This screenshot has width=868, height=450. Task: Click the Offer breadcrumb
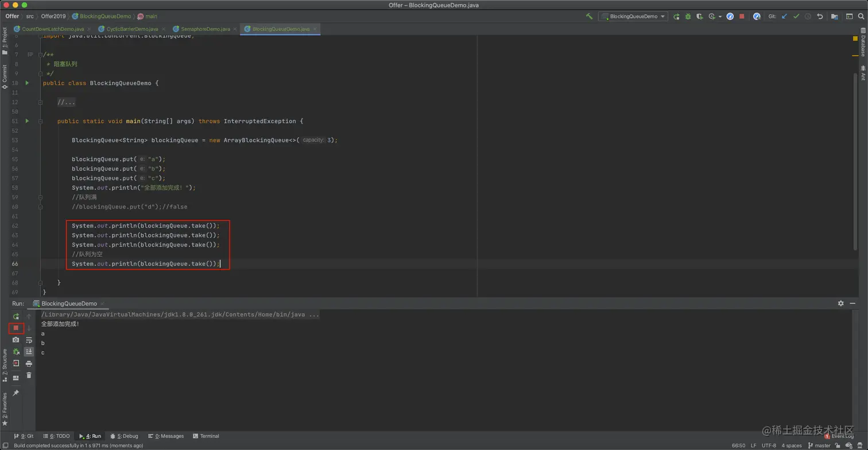tap(12, 16)
